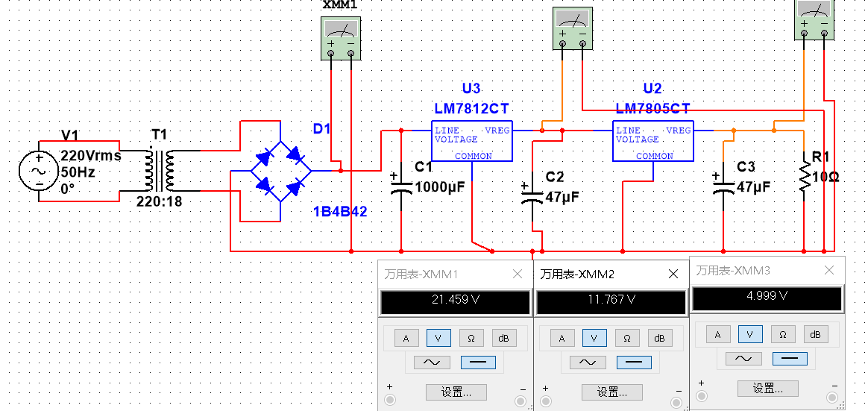Image resolution: width=868 pixels, height=411 pixels.
Task: Select the V1 AC voltage source symbol
Action: coord(40,171)
